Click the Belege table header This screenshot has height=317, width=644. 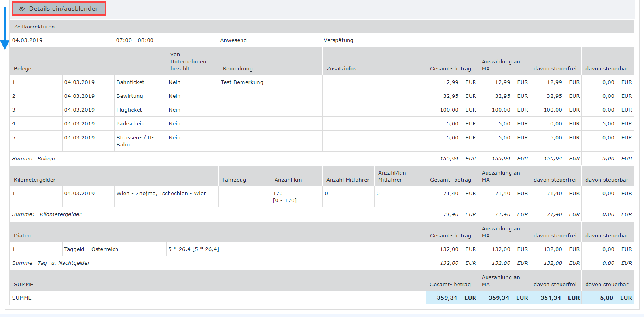click(23, 69)
